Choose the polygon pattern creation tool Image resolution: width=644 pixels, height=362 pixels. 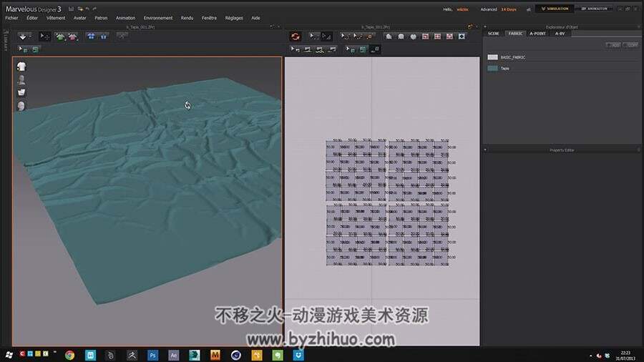coord(389,36)
